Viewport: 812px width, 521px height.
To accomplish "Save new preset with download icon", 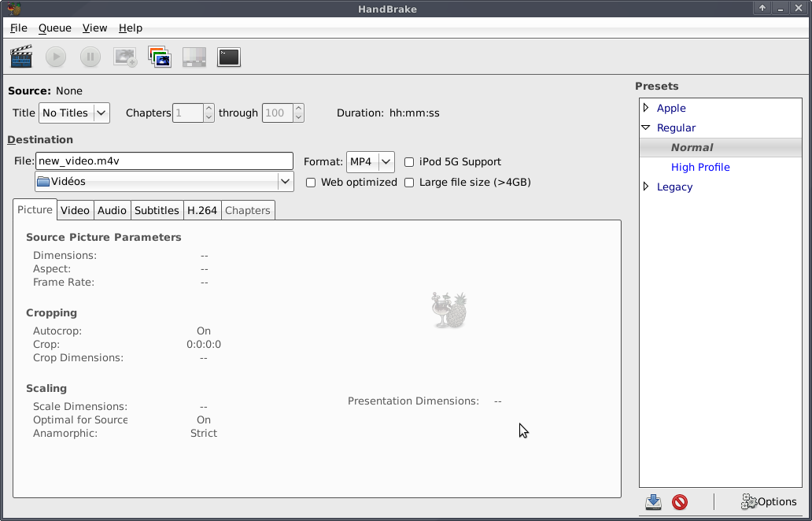I will pos(653,501).
